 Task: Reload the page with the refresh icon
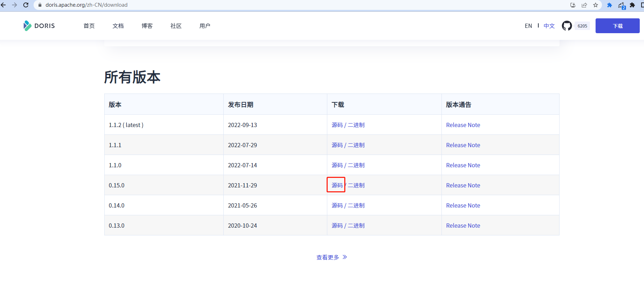click(x=26, y=5)
